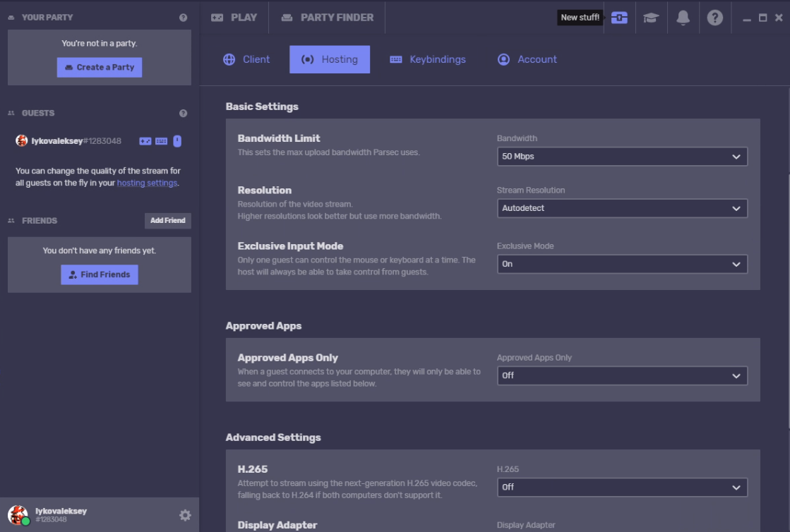Follow the hosting settings link
The width and height of the screenshot is (790, 532).
click(147, 183)
